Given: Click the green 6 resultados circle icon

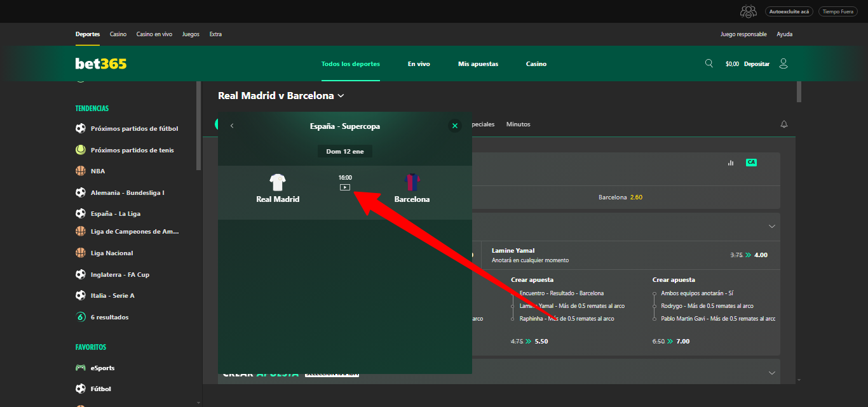Looking at the screenshot, I should pos(81,317).
